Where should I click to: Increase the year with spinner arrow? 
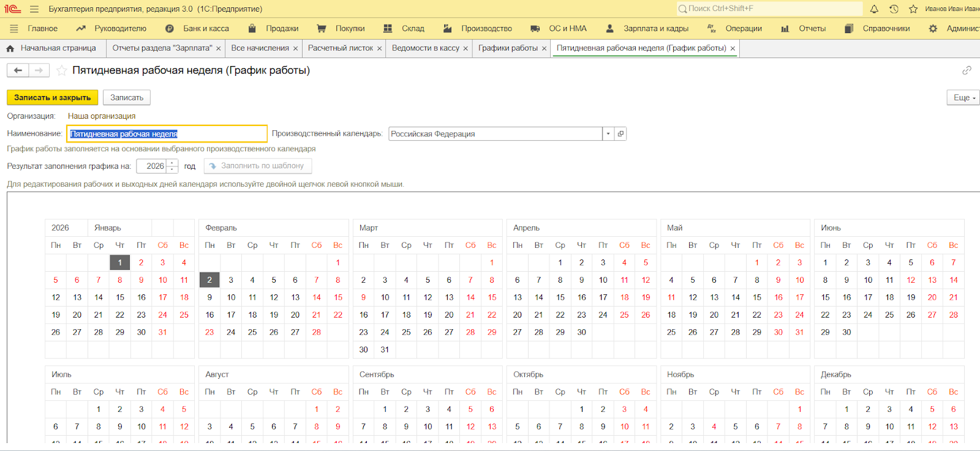coord(172,163)
